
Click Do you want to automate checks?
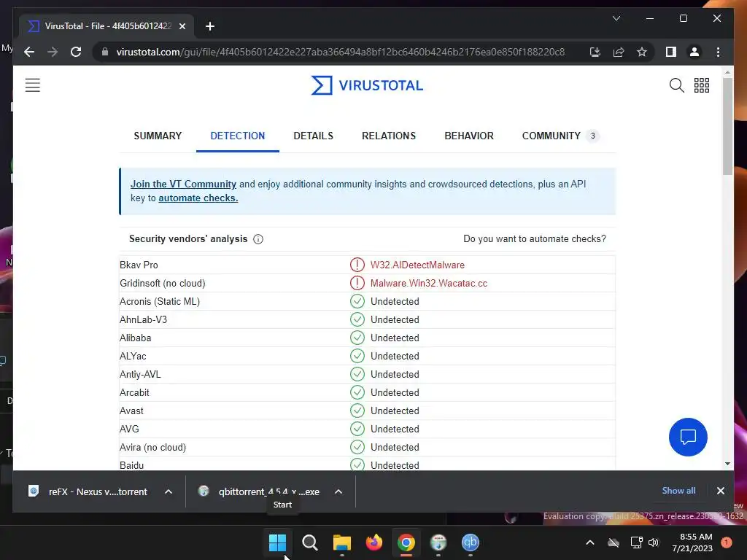(x=535, y=239)
